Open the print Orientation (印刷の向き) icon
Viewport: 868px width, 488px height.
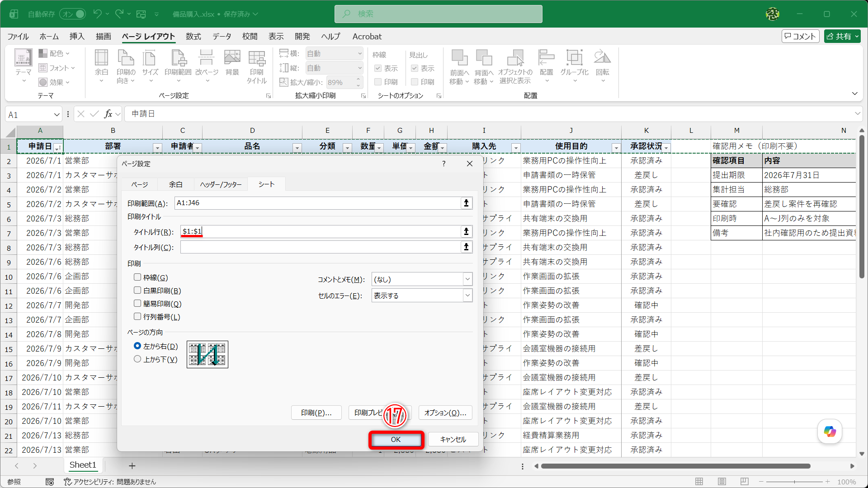[x=126, y=66]
